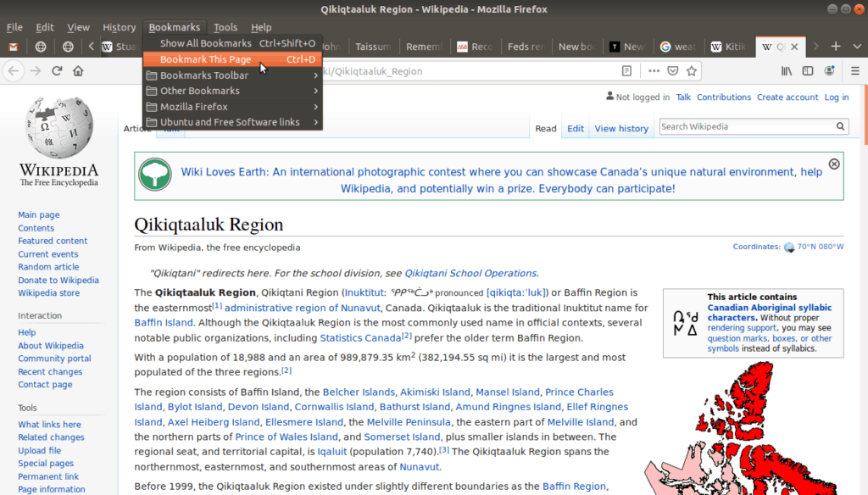
Task: Open a new tab with plus button
Action: coord(836,47)
